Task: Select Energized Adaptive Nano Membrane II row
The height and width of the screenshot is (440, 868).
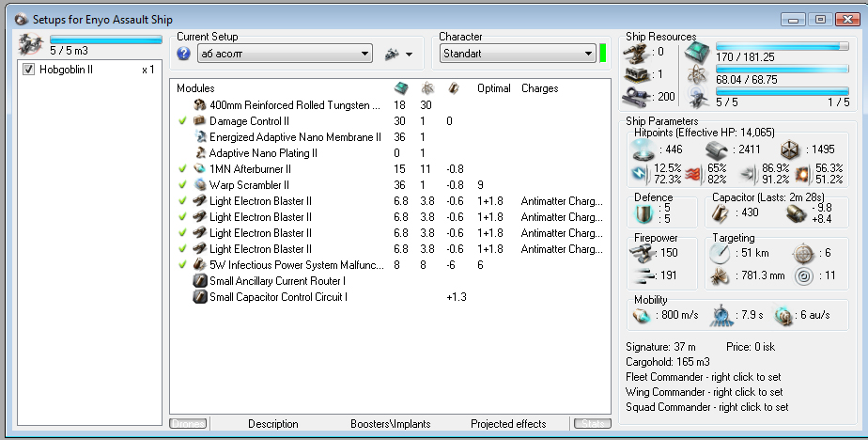Action: (390, 137)
